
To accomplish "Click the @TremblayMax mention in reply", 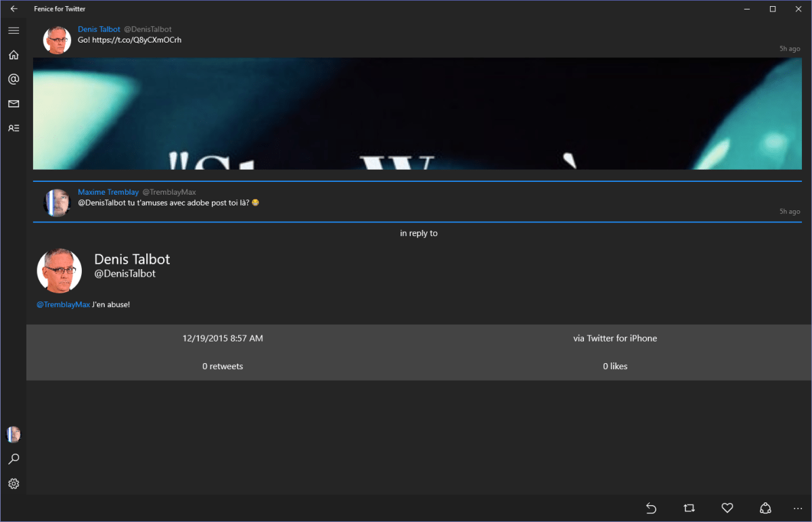I will click(63, 304).
